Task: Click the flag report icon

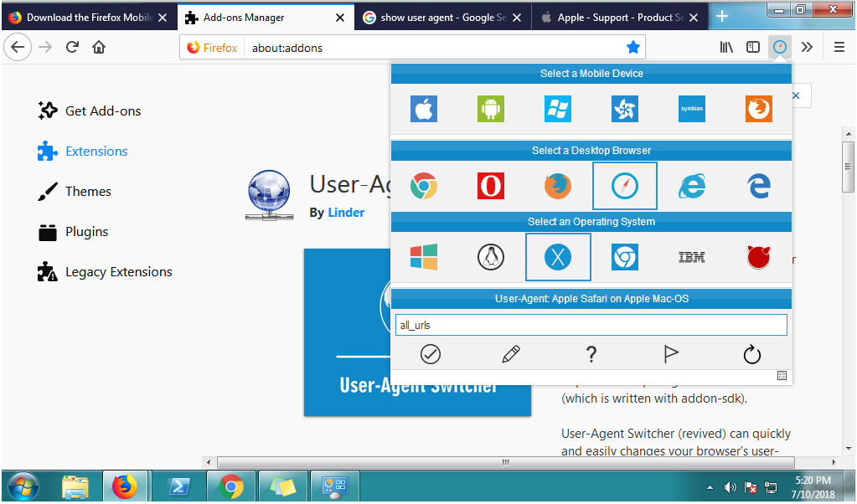Action: [x=671, y=354]
